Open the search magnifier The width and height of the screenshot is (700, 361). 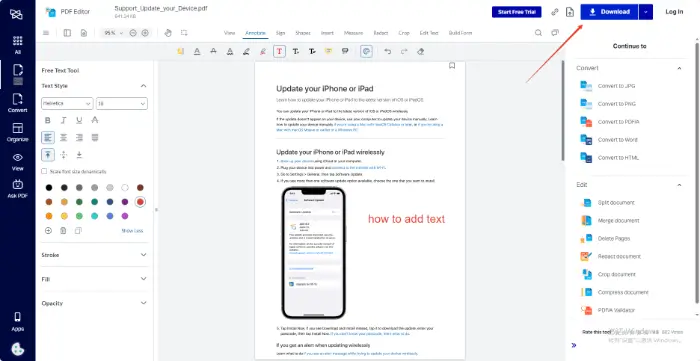coord(538,33)
